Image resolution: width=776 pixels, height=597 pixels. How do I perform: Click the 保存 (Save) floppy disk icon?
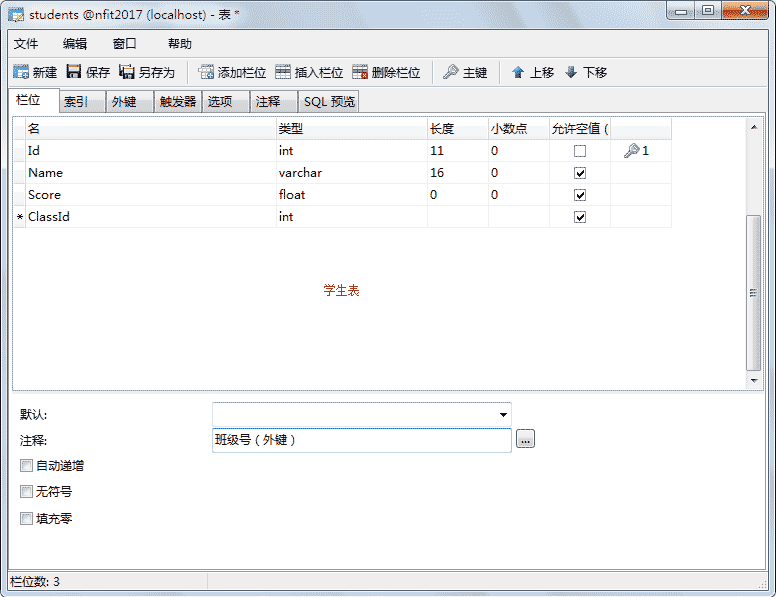[74, 72]
